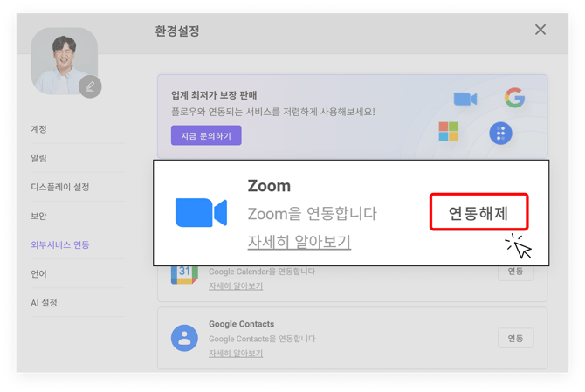Open the 언어 settings menu

39,273
